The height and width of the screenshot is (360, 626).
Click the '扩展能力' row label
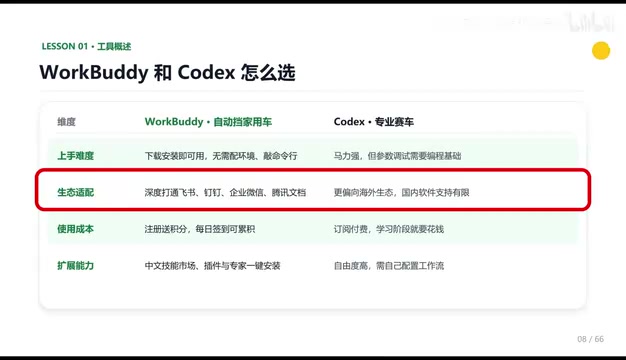coord(75,266)
